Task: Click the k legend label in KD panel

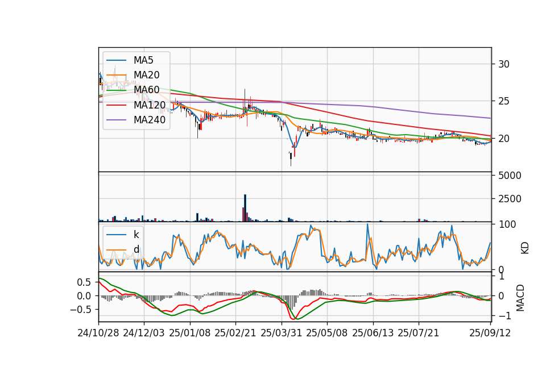Action: [136, 235]
